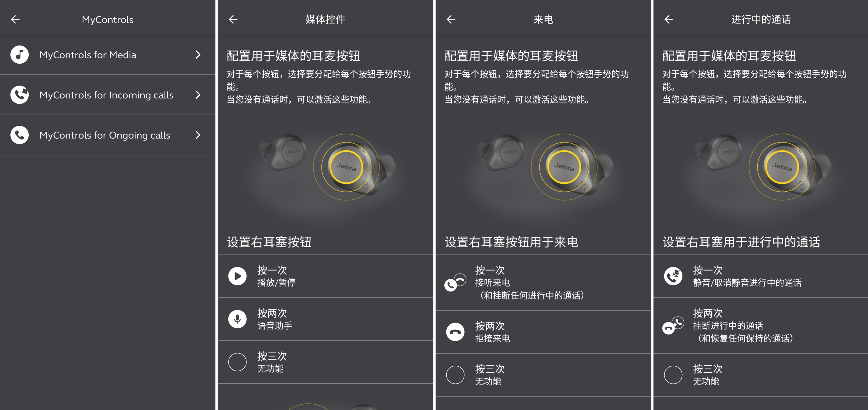Open the 按两次 语音助手 setting row

click(x=325, y=319)
